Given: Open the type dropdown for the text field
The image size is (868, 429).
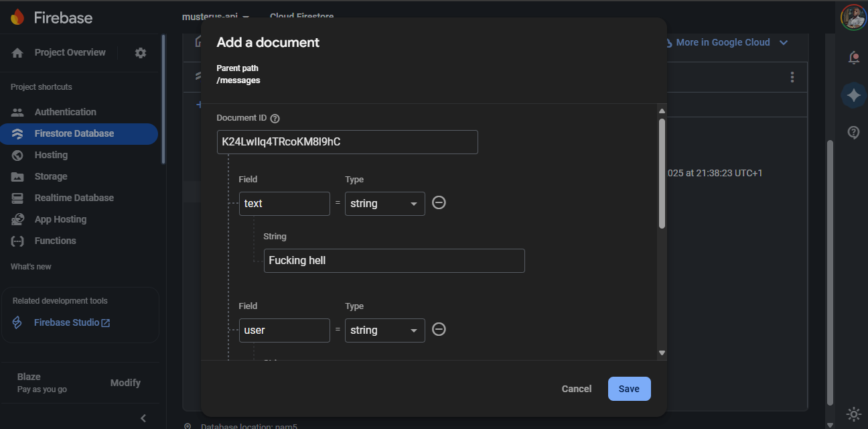Looking at the screenshot, I should click(384, 202).
